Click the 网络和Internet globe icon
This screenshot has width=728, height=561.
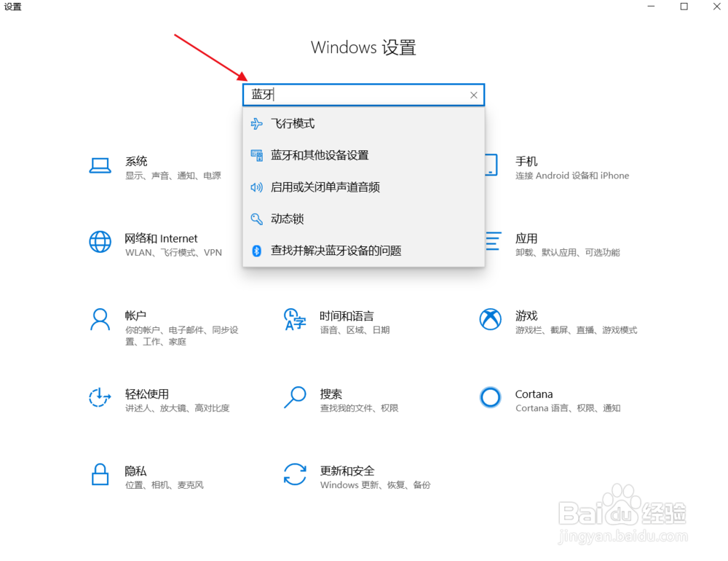(x=100, y=242)
